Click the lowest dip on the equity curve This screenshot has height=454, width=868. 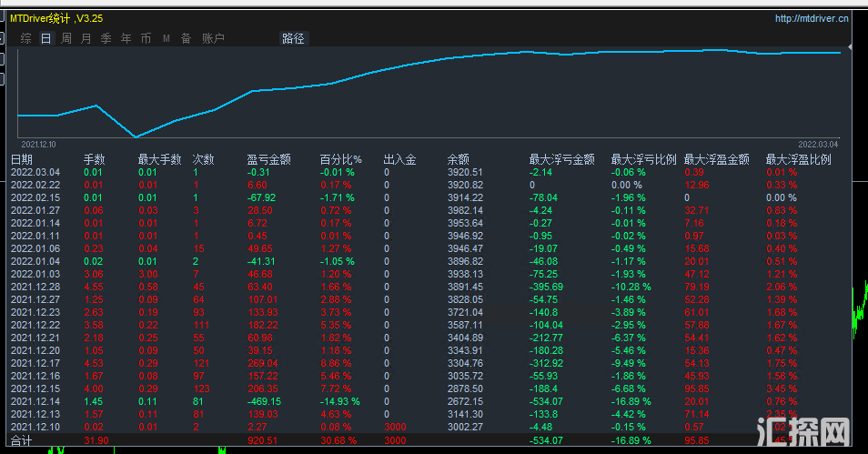tap(136, 137)
